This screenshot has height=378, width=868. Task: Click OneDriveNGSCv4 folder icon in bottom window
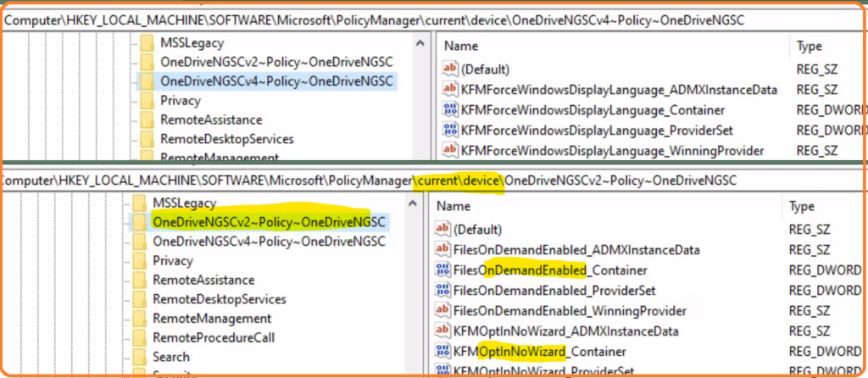pos(139,242)
